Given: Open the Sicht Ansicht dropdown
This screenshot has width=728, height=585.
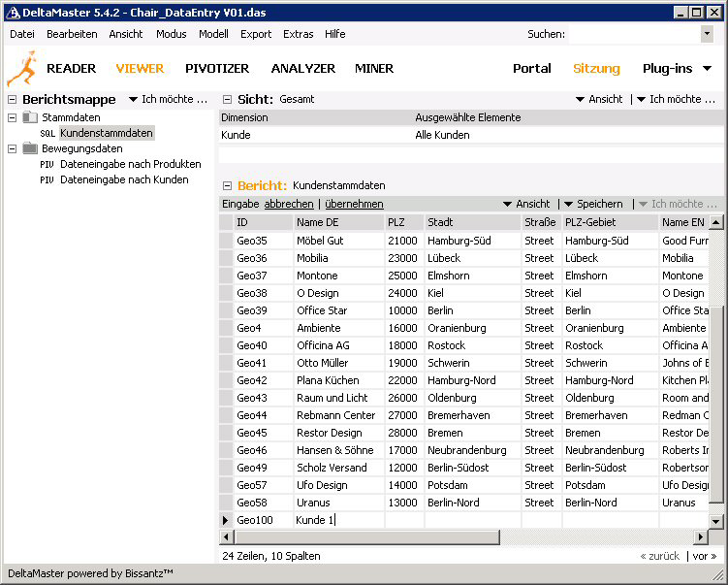Looking at the screenshot, I should (599, 99).
